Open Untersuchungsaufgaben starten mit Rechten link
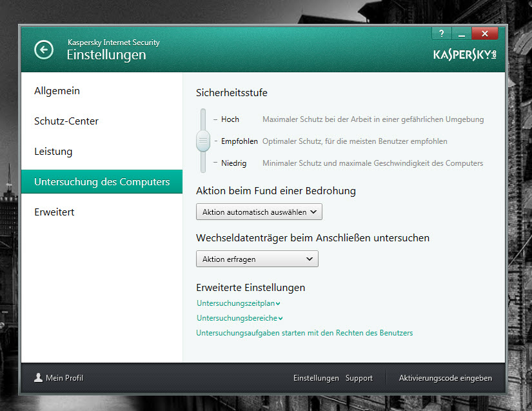 point(304,333)
